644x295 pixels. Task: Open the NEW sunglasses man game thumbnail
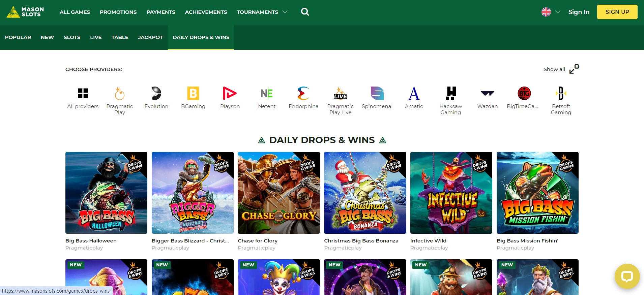[365, 277]
